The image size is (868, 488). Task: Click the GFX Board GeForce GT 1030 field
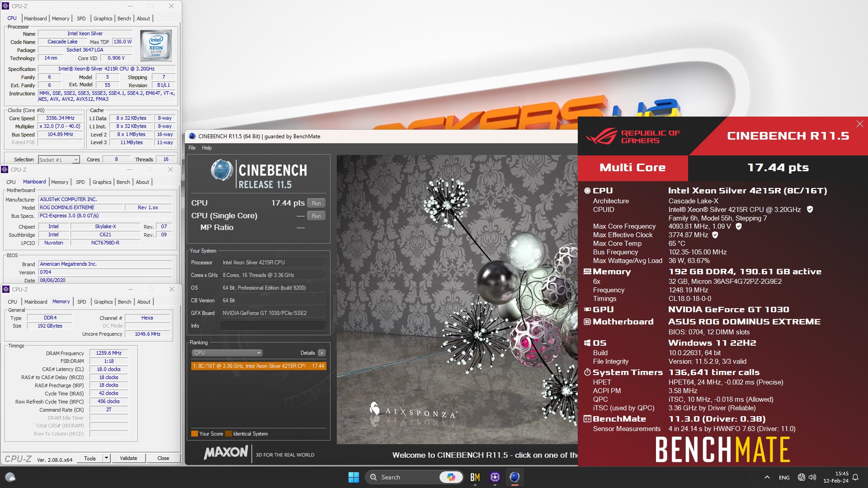(273, 313)
